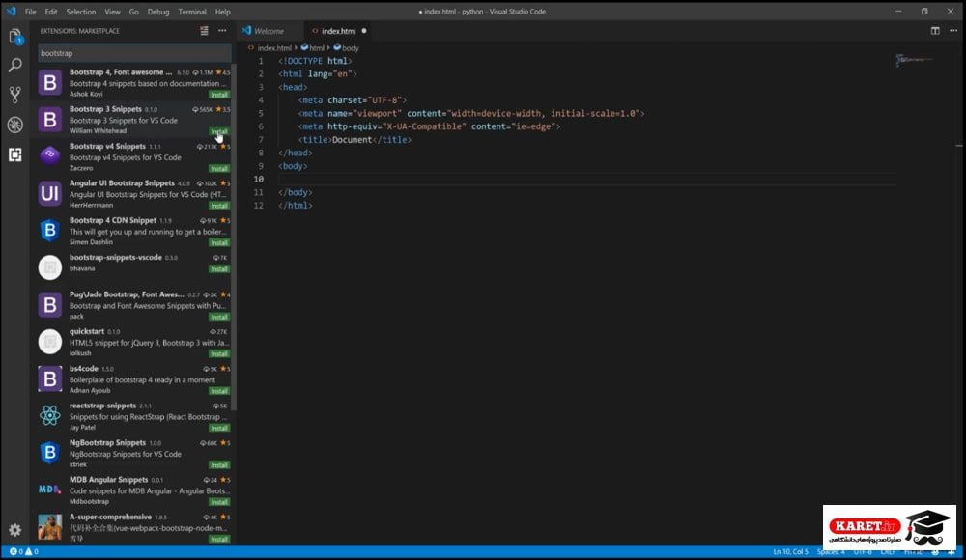Clear extensions search results icon
Viewport: 966px width, 560px height.
204,31
